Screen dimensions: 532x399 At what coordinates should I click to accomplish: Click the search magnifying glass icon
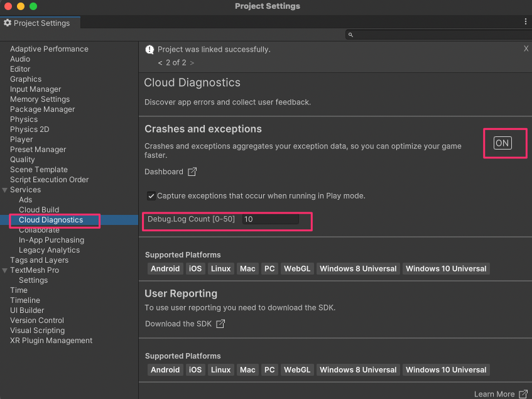click(x=350, y=35)
